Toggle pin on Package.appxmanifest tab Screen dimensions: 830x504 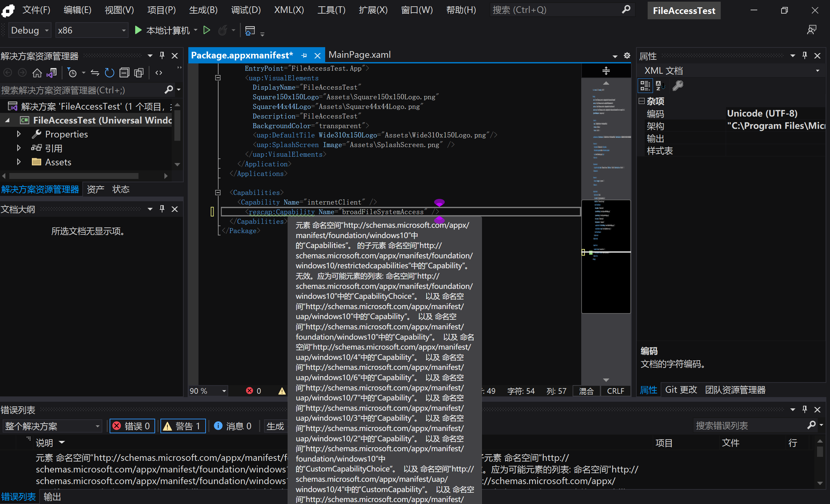[x=305, y=55]
